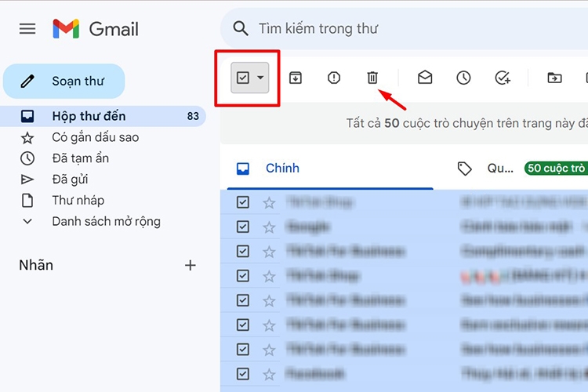Click the green '50 cuộc trò' badge
Screen dimensions: 588x392
556,168
